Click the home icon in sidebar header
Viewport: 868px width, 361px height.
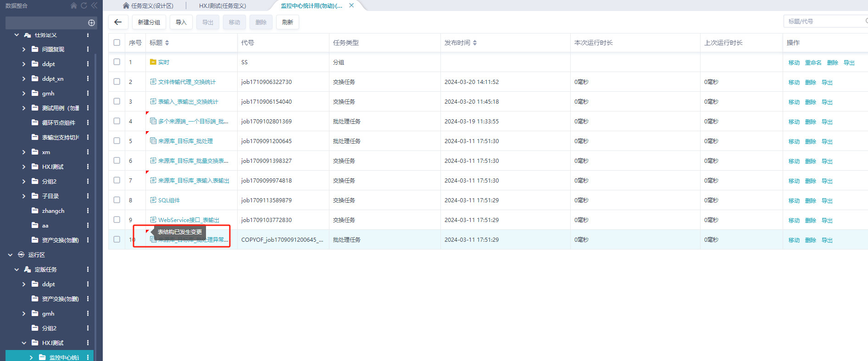pyautogui.click(x=74, y=6)
